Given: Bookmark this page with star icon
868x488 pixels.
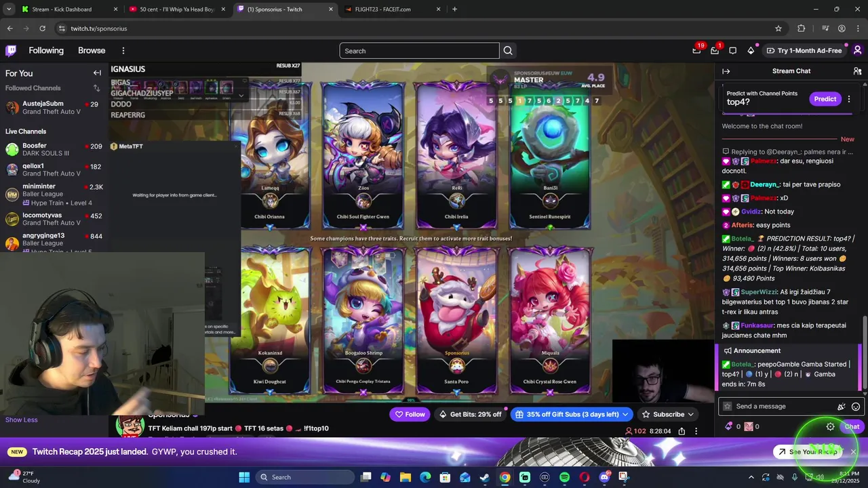Looking at the screenshot, I should click(778, 28).
